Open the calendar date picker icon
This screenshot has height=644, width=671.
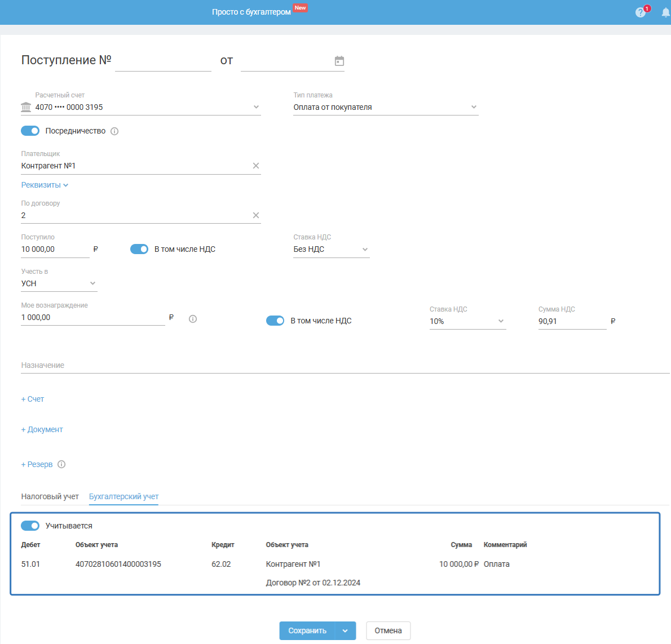339,61
